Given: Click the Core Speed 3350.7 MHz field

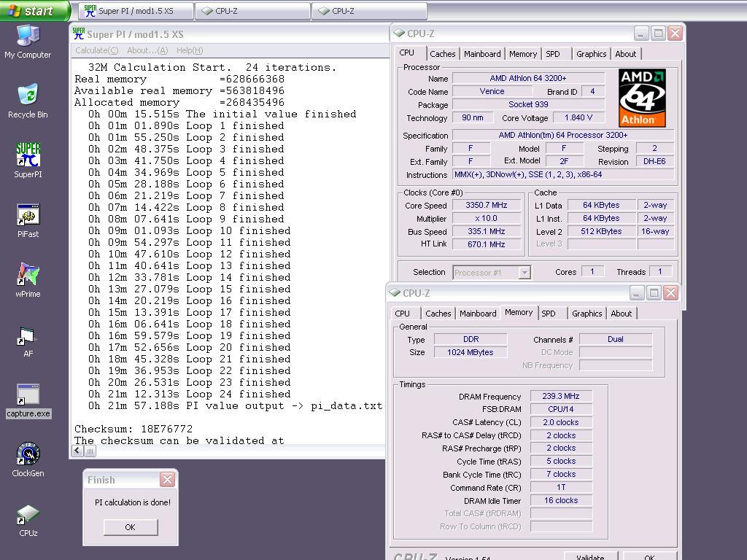Looking at the screenshot, I should pos(486,205).
